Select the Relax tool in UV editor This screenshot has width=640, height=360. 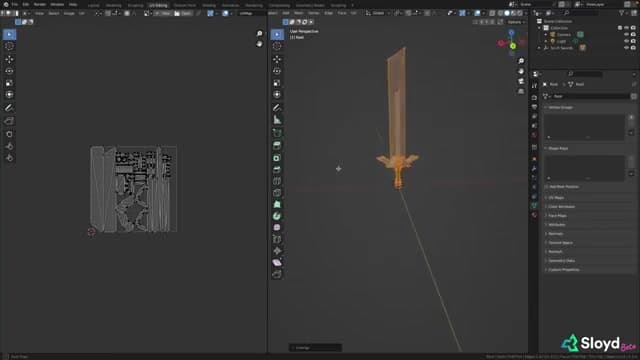(9, 146)
